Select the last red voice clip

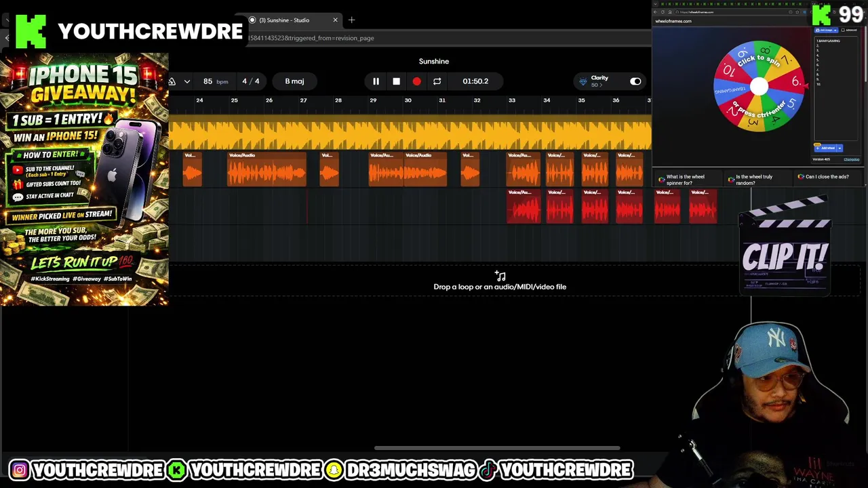pyautogui.click(x=703, y=206)
